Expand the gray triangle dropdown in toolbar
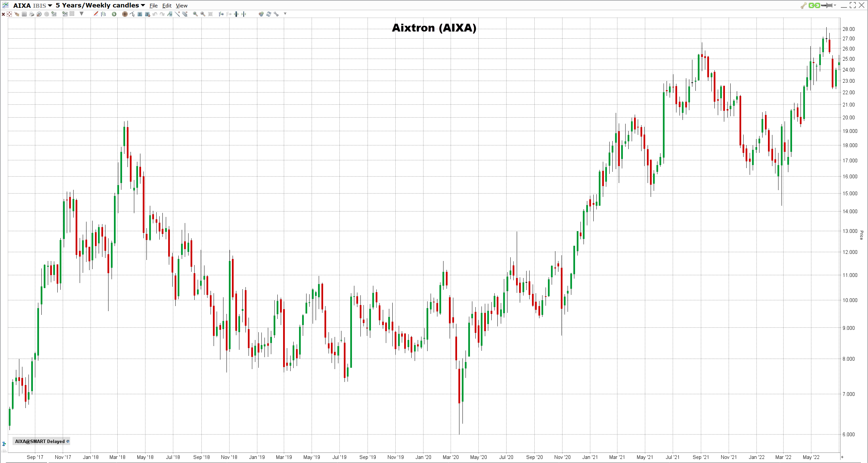Image resolution: width=868 pixels, height=463 pixels. click(x=81, y=14)
